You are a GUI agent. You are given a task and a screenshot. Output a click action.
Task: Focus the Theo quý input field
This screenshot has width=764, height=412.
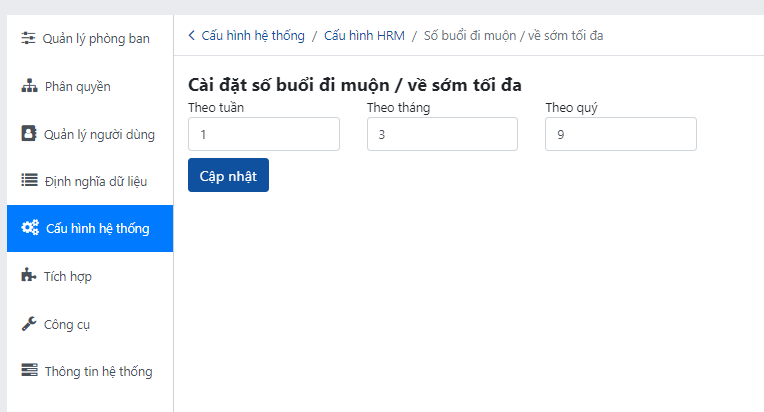[621, 134]
